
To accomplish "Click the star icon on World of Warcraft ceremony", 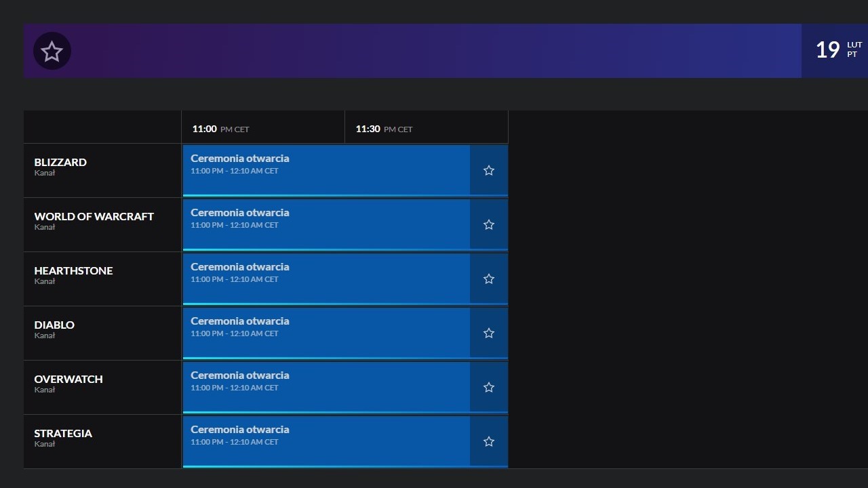I will pyautogui.click(x=488, y=224).
